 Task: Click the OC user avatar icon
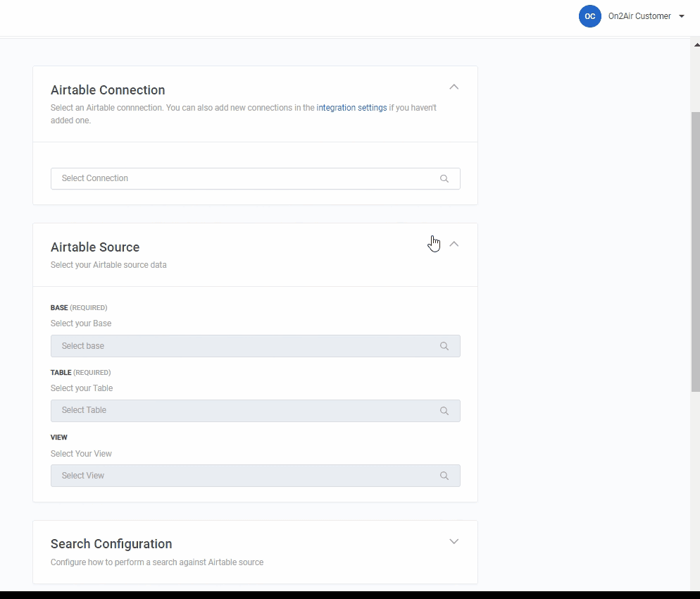pos(589,16)
